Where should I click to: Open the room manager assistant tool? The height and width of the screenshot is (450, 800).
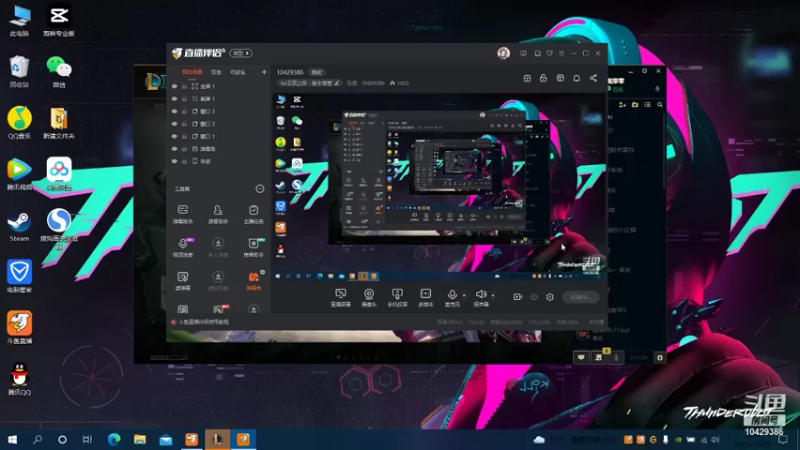point(218,214)
